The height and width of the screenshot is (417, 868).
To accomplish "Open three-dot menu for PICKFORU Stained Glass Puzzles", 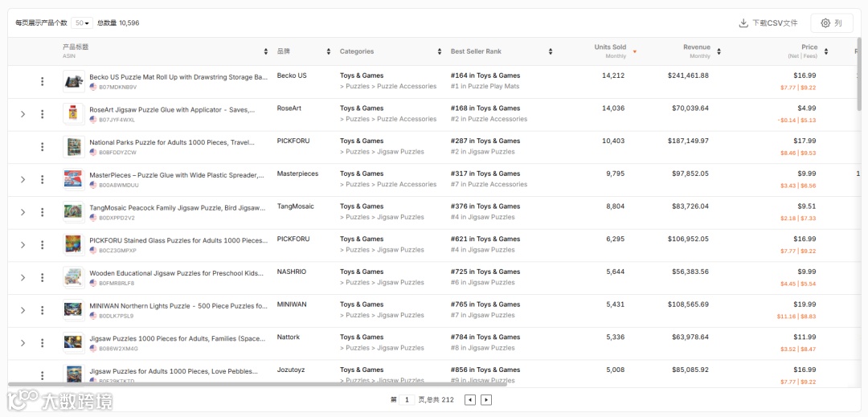I will click(x=42, y=244).
